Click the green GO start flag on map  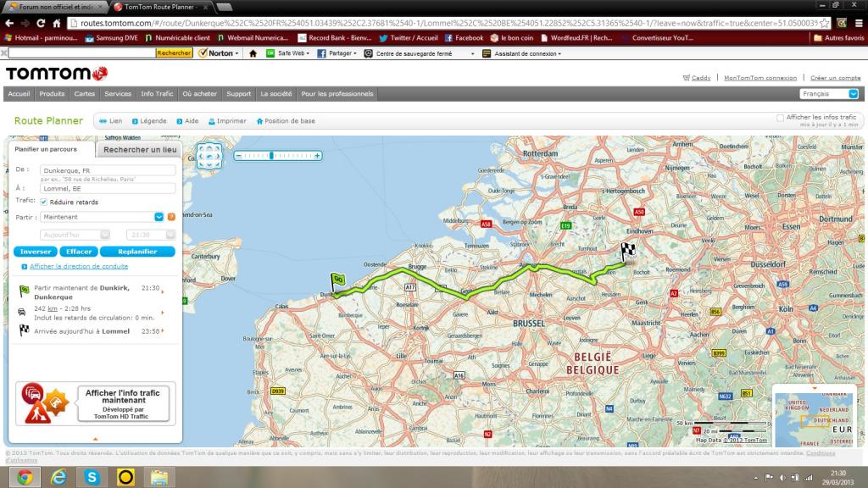point(337,281)
